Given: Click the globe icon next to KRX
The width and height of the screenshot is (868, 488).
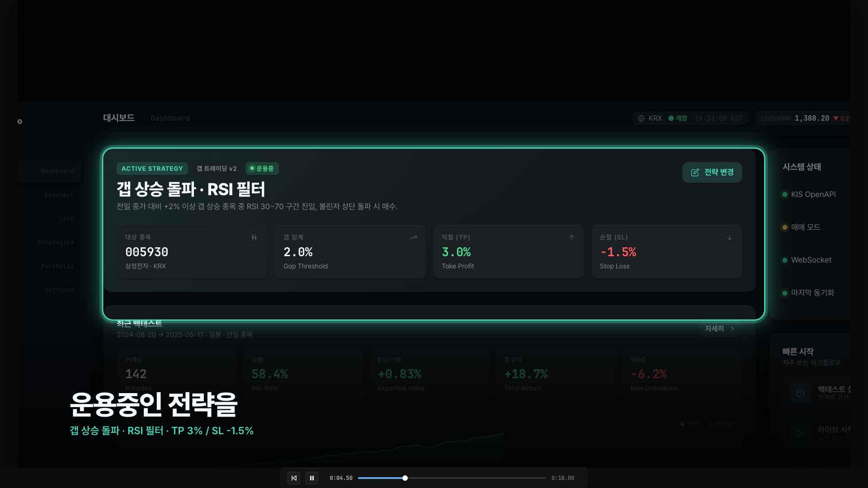Looking at the screenshot, I should tap(641, 118).
